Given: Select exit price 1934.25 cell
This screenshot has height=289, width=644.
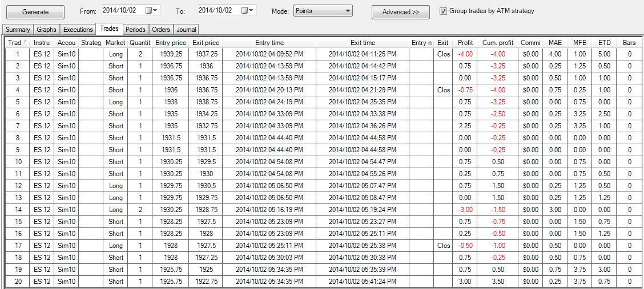Looking at the screenshot, I should pos(206,114).
